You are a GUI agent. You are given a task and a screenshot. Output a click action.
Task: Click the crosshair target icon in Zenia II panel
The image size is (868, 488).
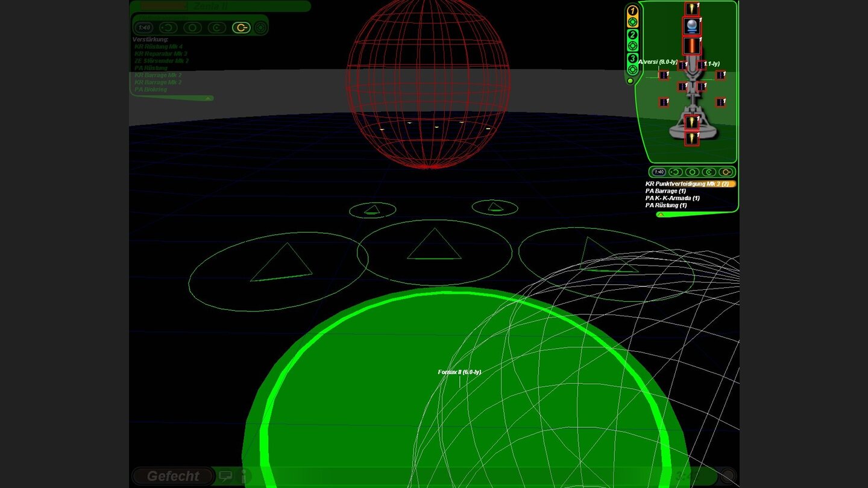pyautogui.click(x=260, y=27)
